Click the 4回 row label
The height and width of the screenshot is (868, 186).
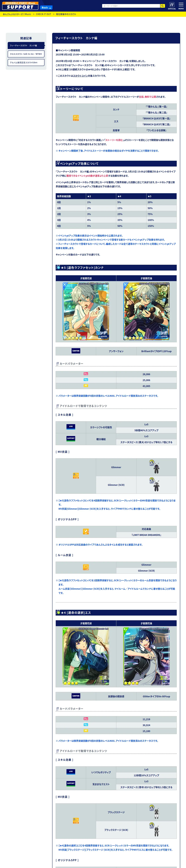click(x=71, y=226)
